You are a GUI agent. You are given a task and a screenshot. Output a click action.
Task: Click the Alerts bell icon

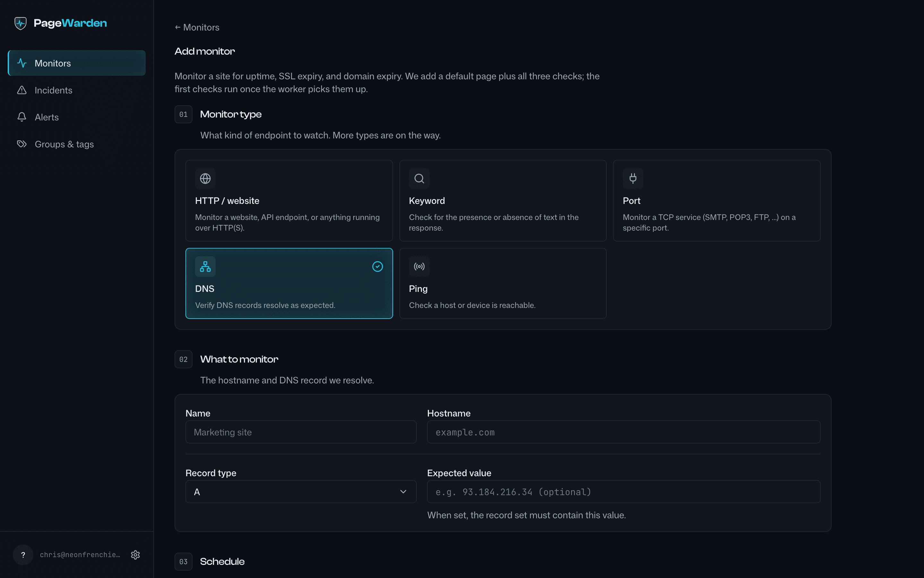coord(22,117)
